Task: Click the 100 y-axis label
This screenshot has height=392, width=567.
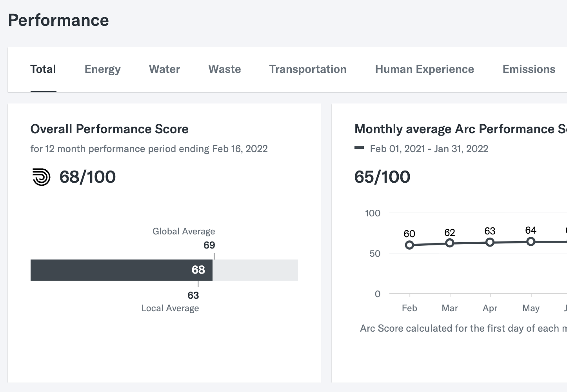Action: point(373,213)
